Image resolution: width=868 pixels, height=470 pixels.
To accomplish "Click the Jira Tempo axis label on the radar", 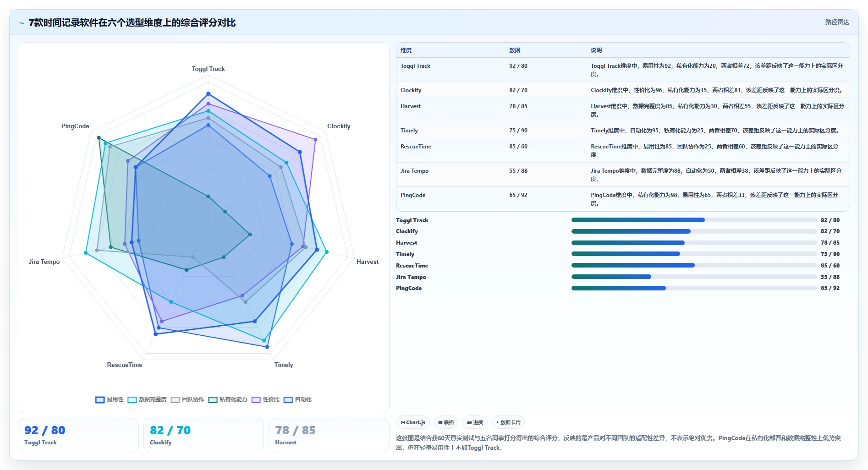I will (x=44, y=262).
